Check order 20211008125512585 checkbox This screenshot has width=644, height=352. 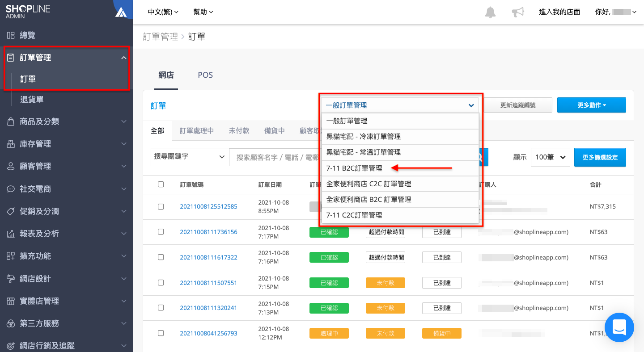click(161, 206)
